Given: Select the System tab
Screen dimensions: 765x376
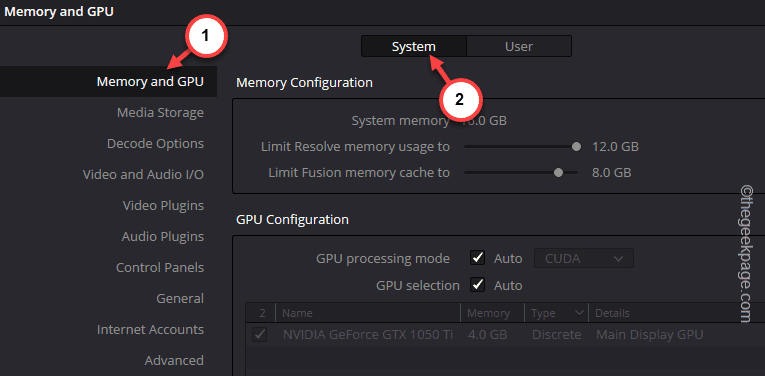Looking at the screenshot, I should 414,46.
